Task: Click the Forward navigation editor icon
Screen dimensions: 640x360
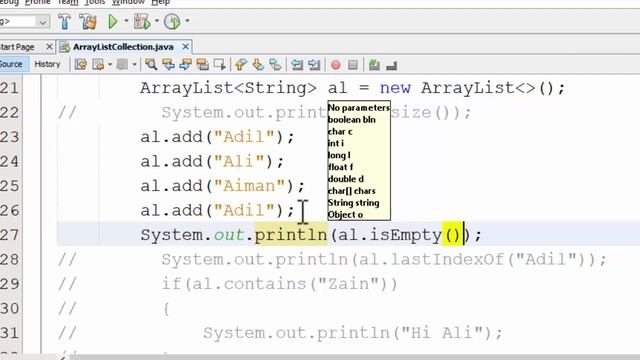Action: [x=122, y=64]
